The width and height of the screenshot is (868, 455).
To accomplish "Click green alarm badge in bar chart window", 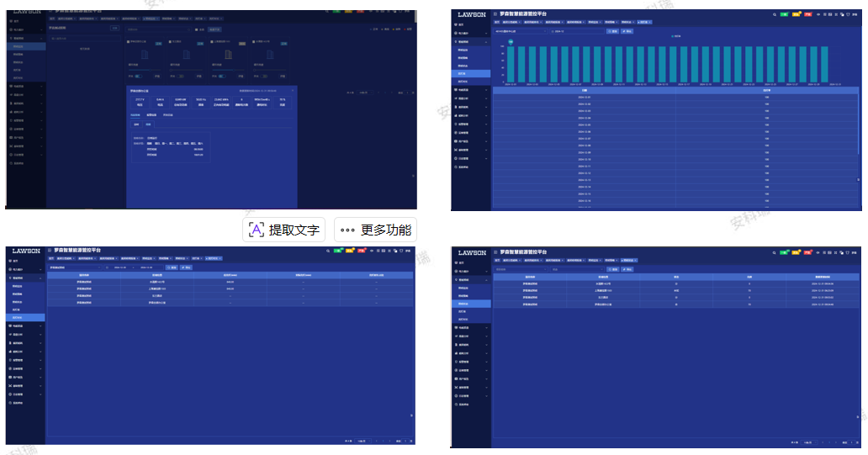I will tap(784, 14).
